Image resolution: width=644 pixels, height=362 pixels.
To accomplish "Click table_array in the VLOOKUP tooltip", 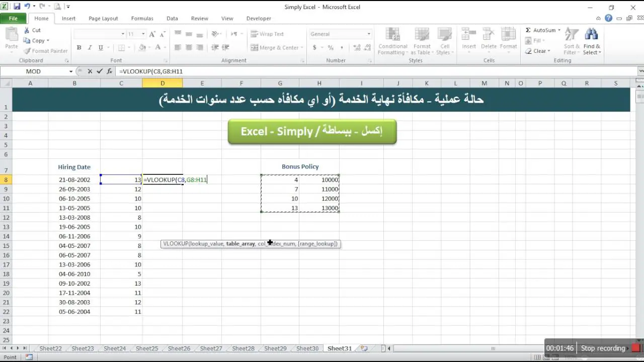I will (x=240, y=244).
